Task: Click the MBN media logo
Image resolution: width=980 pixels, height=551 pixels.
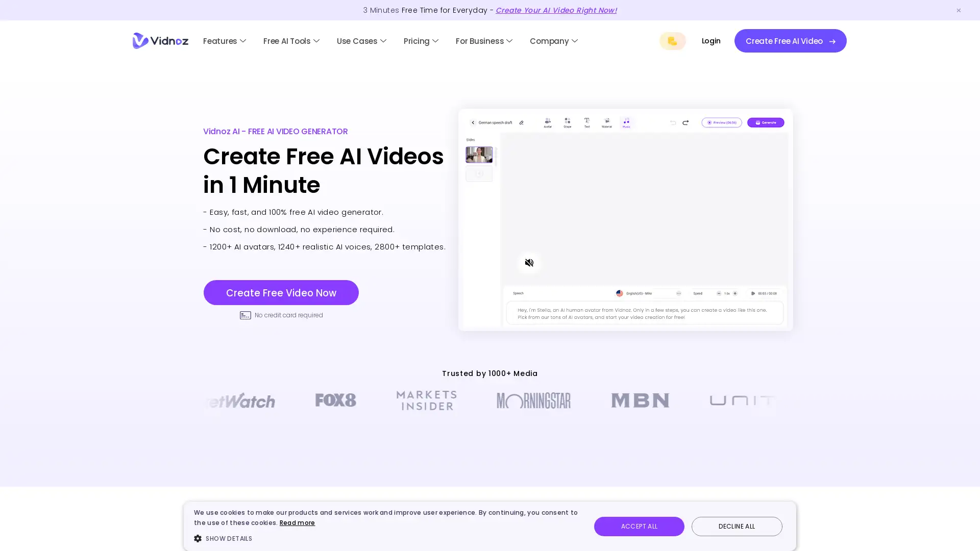Action: pyautogui.click(x=640, y=400)
